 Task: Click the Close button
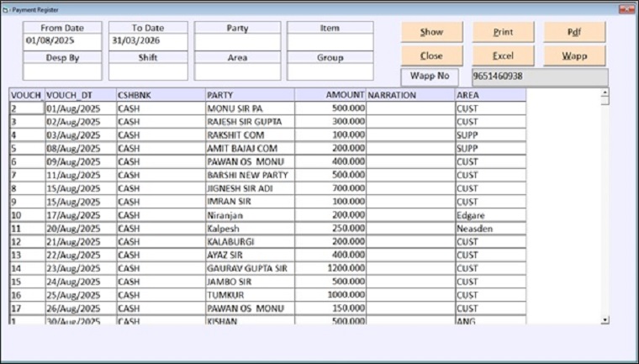432,55
